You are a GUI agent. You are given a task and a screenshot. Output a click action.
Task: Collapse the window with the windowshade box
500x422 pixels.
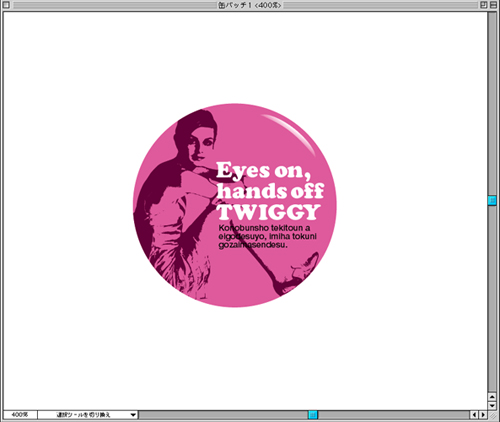(x=493, y=5)
